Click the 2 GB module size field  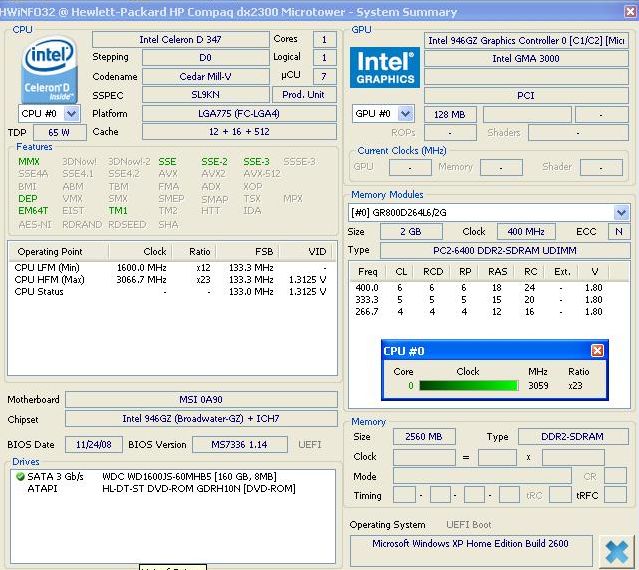pos(411,231)
